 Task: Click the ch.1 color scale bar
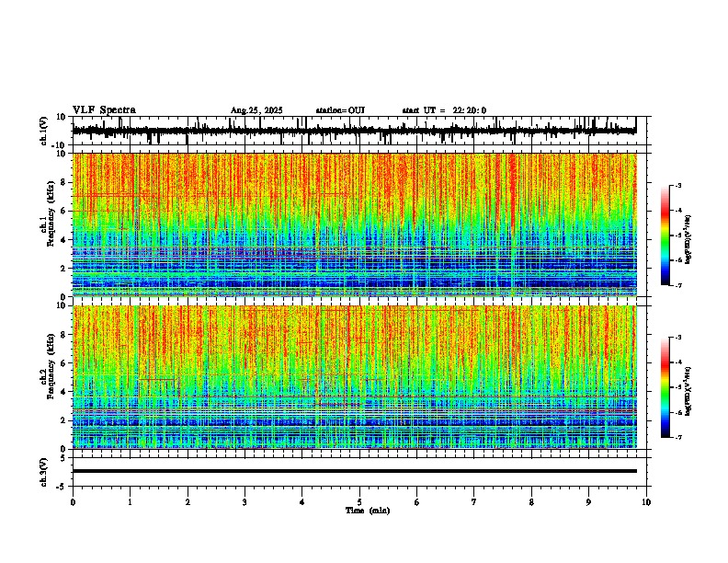[x=665, y=236]
